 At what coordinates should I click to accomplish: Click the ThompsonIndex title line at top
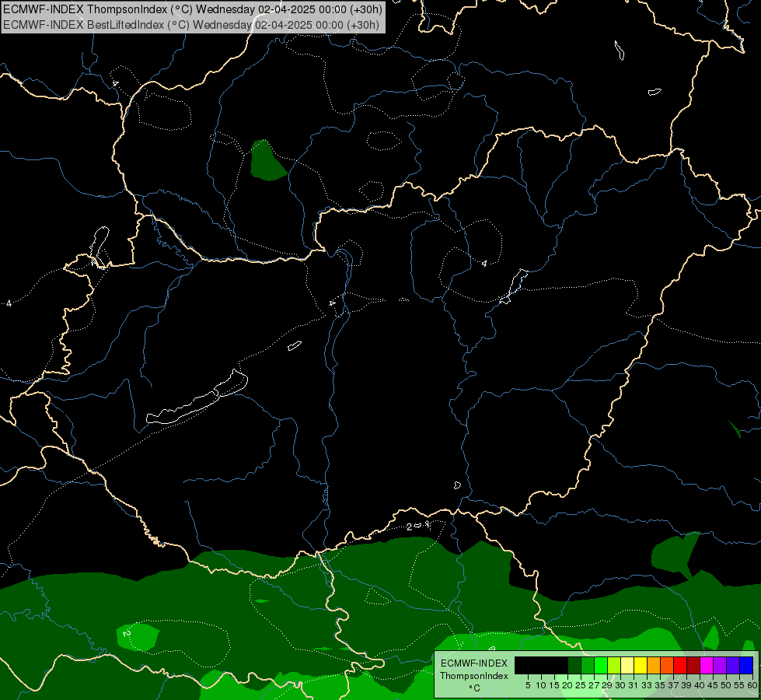[x=193, y=9]
